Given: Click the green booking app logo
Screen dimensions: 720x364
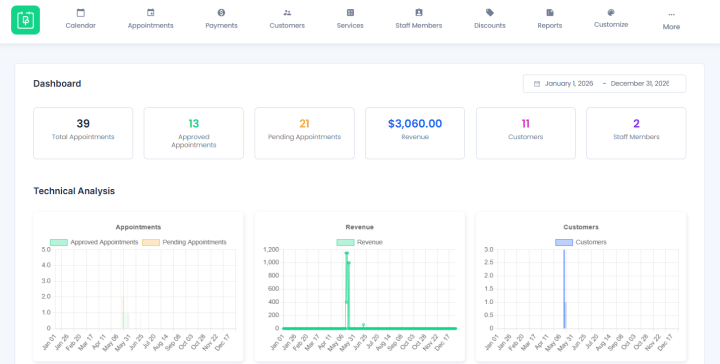Looking at the screenshot, I should (26, 20).
